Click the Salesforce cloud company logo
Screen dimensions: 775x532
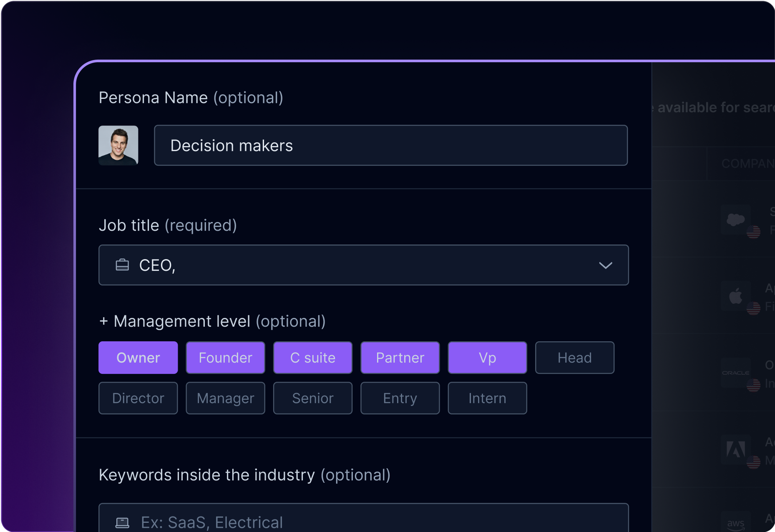(x=735, y=219)
